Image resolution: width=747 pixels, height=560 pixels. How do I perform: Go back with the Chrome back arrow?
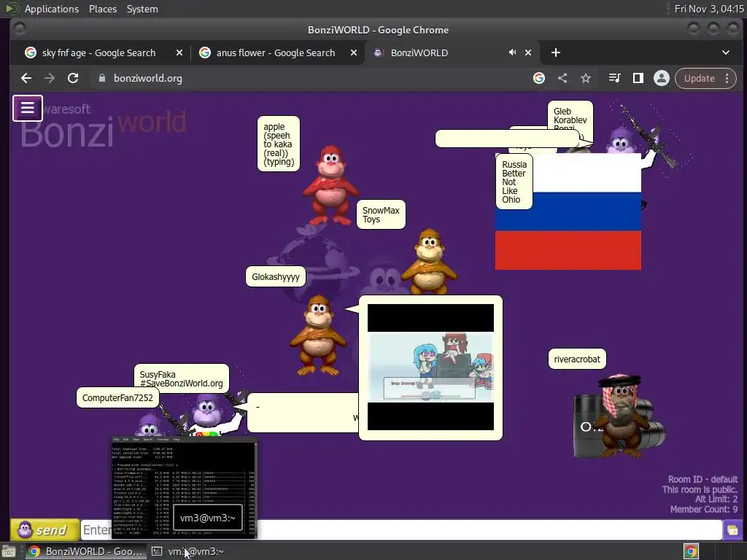coord(26,78)
